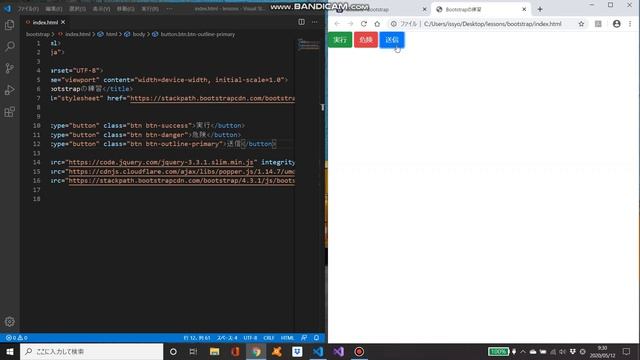This screenshot has height=360, width=640.
Task: Open the 移動(G) menu in VS Code
Action: tap(125, 9)
